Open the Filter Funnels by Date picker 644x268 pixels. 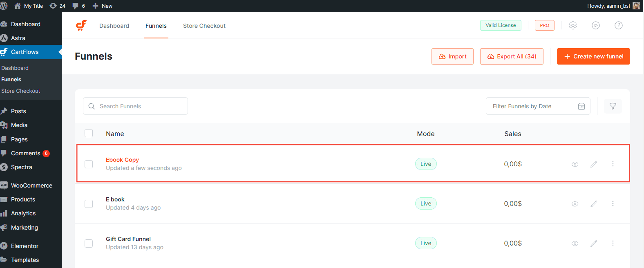point(538,106)
